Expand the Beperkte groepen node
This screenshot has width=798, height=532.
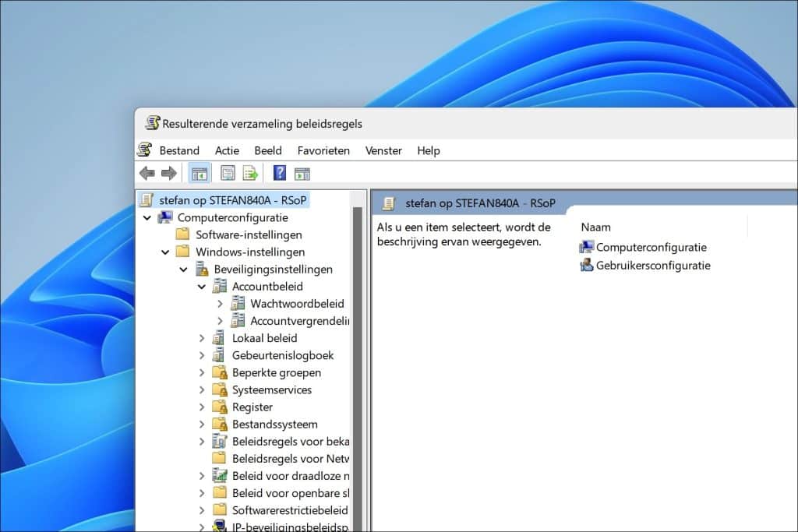tap(202, 372)
